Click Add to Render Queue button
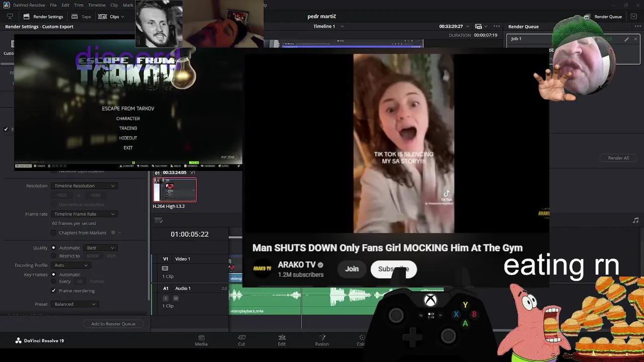644x362 pixels. coord(113,324)
